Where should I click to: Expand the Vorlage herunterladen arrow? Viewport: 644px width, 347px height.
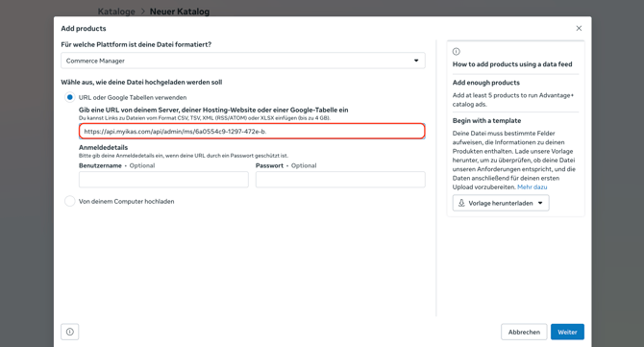(540, 203)
